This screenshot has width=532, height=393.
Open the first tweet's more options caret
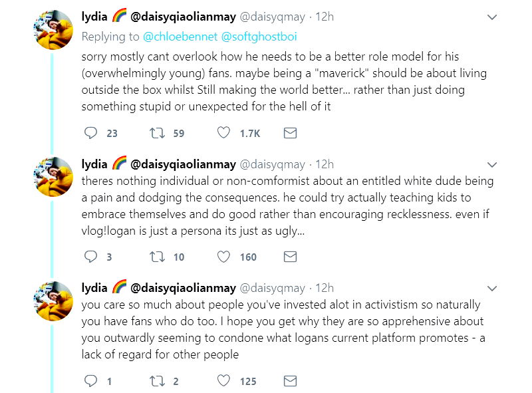tap(492, 17)
